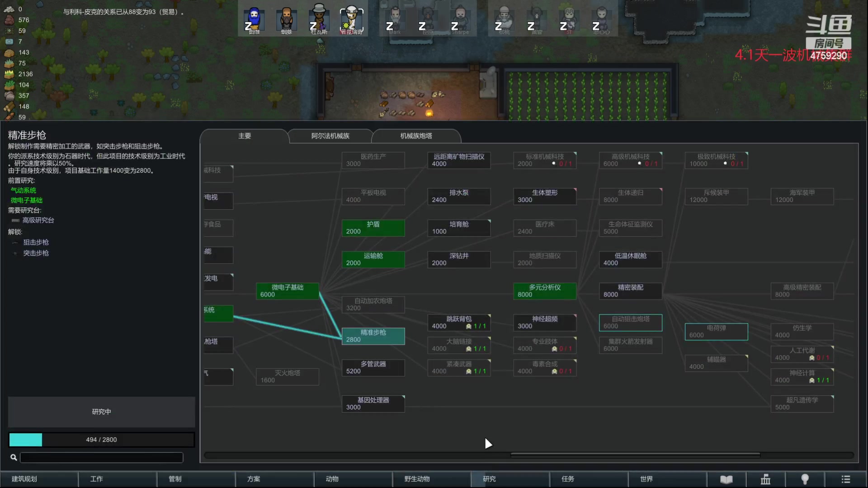Select the colonist portrait labeled ST

click(x=569, y=20)
